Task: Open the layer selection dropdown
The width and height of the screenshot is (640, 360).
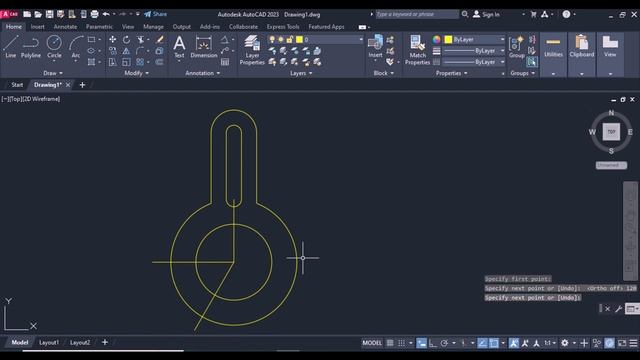Action: [x=360, y=40]
